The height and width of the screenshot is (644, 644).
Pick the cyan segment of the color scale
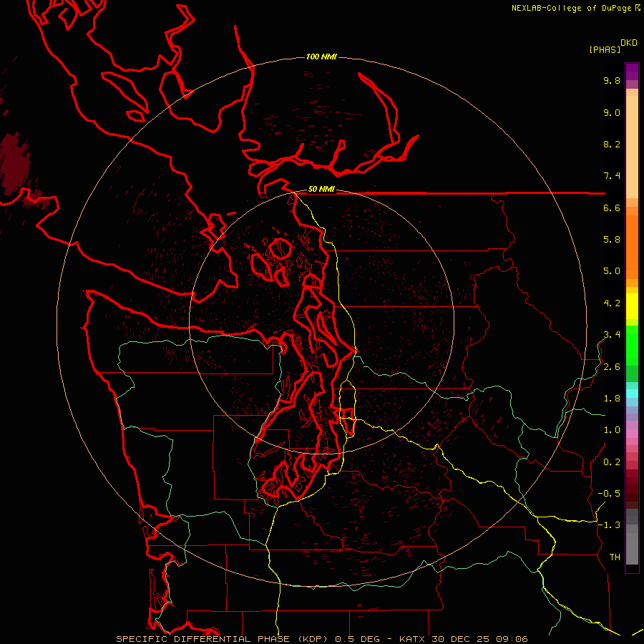[632, 394]
